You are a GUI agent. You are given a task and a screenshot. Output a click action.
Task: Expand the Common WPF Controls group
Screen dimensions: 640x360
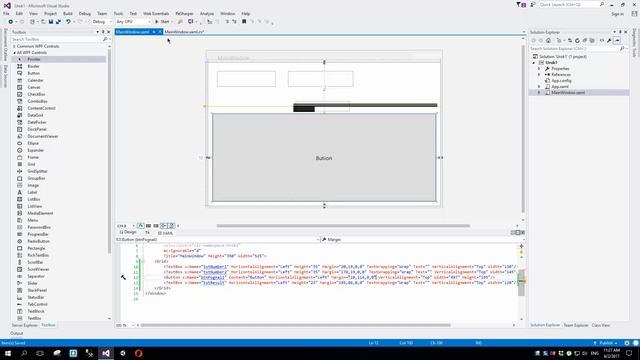point(14,46)
